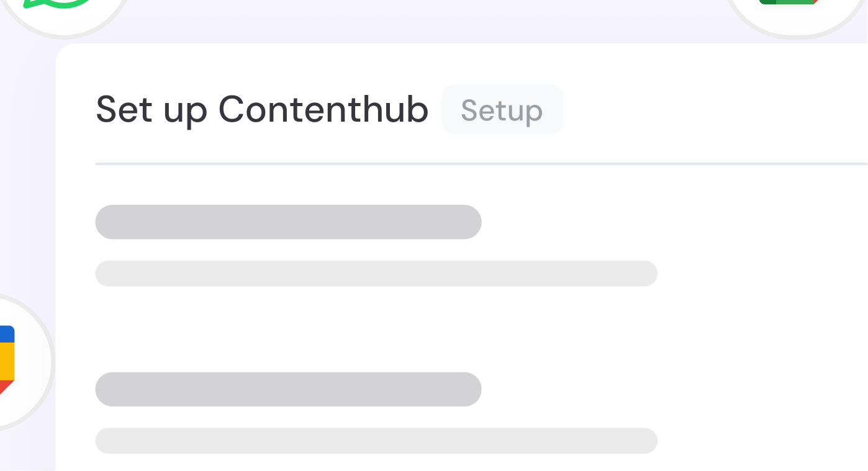Select the first dark gray placeholder bar
Screen dimensions: 868x471
288,222
